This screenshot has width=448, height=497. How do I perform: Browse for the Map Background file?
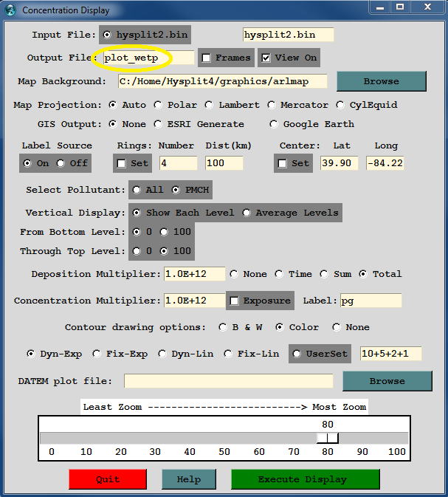pyautogui.click(x=382, y=81)
